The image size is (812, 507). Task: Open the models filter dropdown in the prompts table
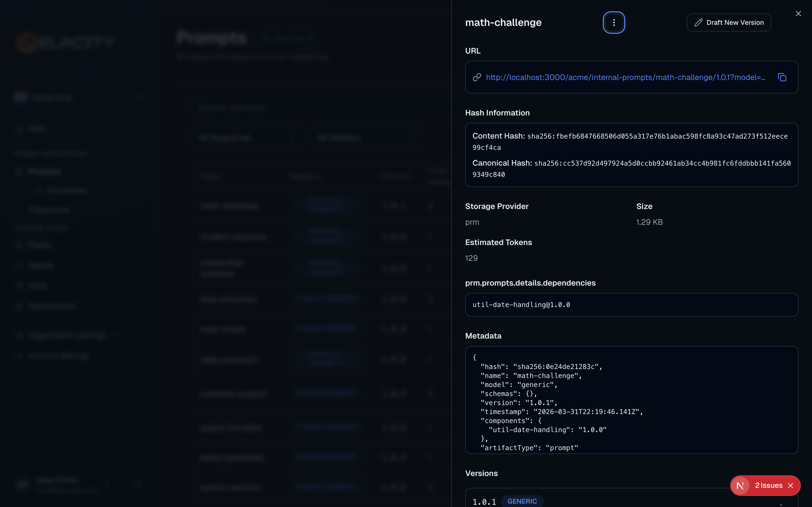coord(366,138)
